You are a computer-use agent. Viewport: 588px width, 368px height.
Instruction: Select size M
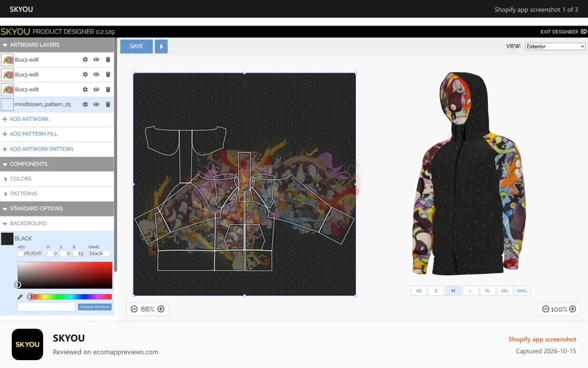point(453,291)
